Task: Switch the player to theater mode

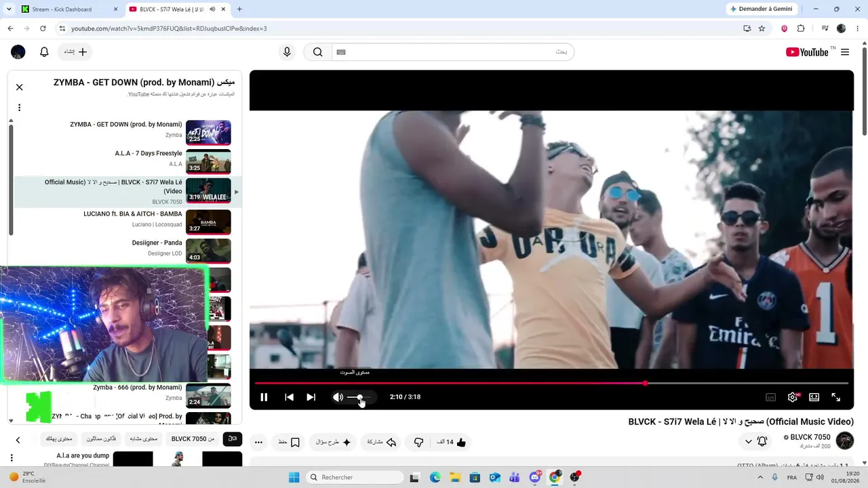Action: point(814,397)
